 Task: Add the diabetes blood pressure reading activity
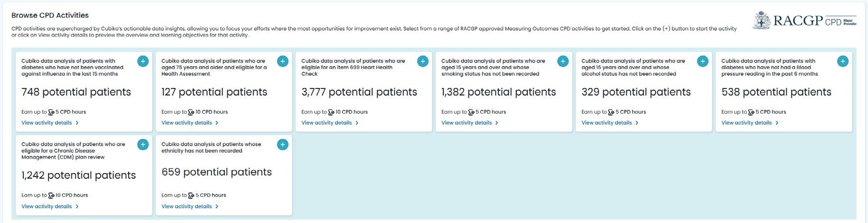point(842,61)
